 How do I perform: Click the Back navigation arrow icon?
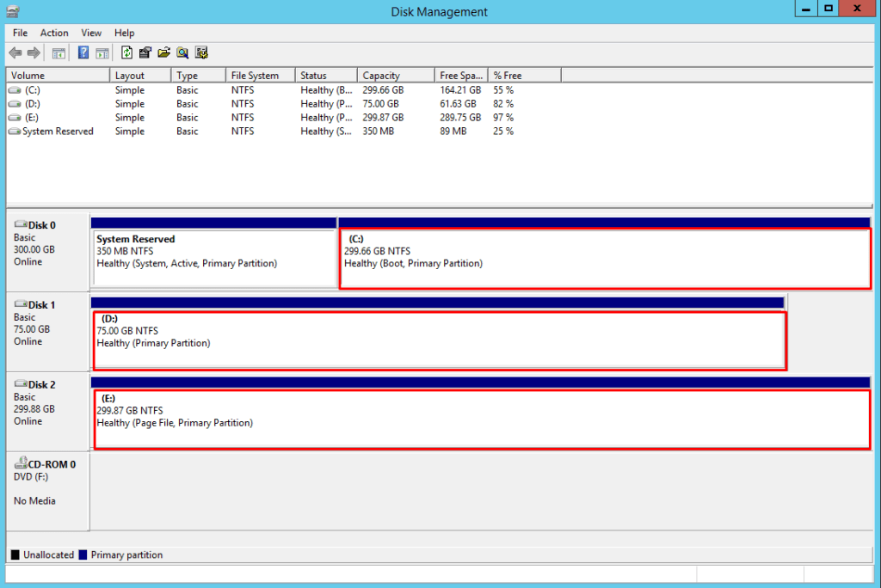(x=15, y=52)
